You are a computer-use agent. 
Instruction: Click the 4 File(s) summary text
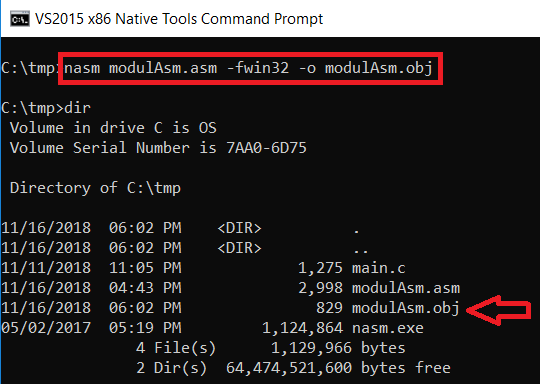176,348
